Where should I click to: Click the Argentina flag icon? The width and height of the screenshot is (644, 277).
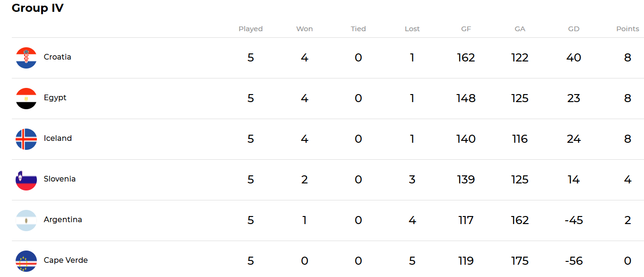point(26,220)
